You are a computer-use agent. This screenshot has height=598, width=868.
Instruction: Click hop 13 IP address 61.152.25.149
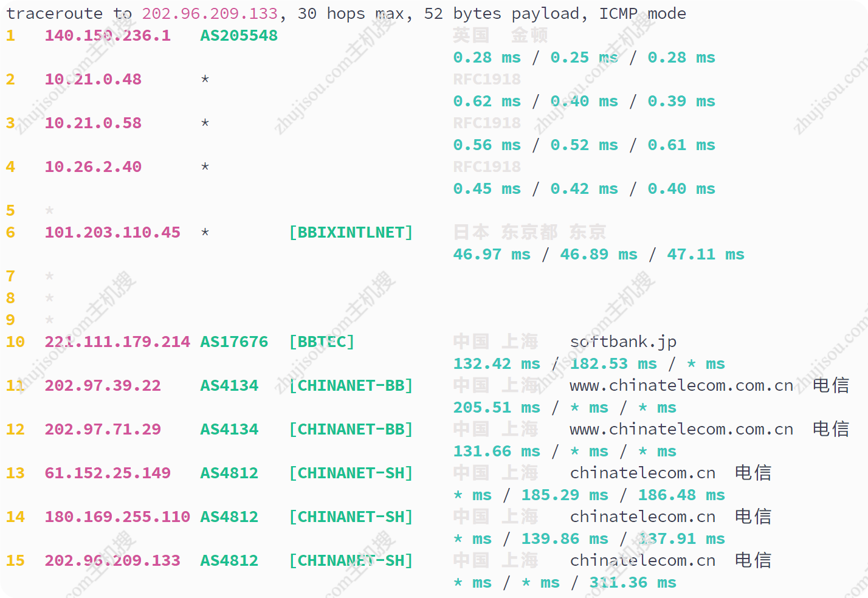click(108, 473)
